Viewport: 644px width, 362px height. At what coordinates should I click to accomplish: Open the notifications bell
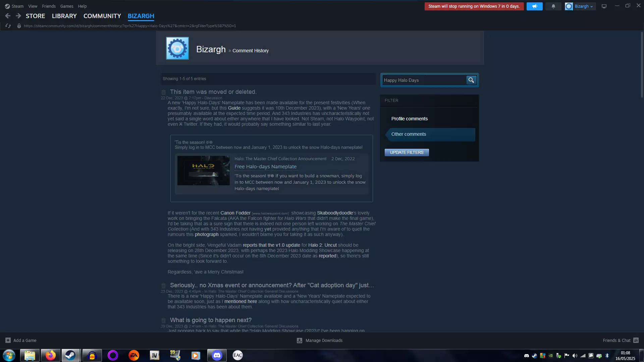pyautogui.click(x=553, y=6)
